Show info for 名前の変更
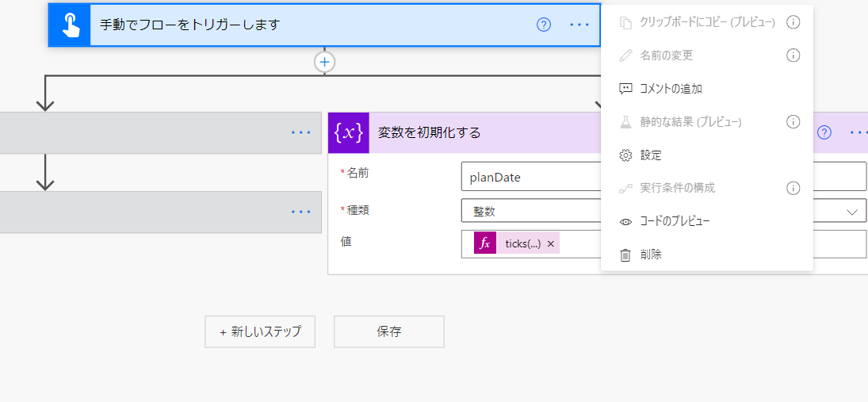The height and width of the screenshot is (402, 868). coord(793,56)
